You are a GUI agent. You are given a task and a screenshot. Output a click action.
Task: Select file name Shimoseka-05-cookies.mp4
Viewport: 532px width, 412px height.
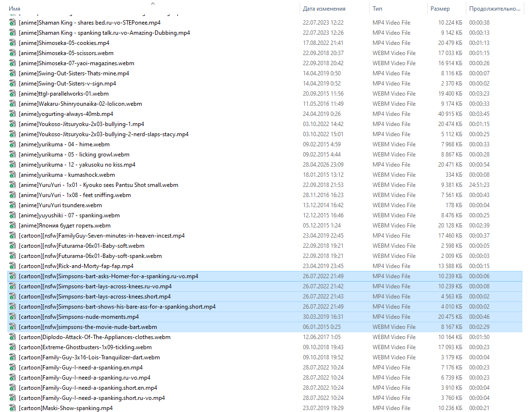(64, 43)
